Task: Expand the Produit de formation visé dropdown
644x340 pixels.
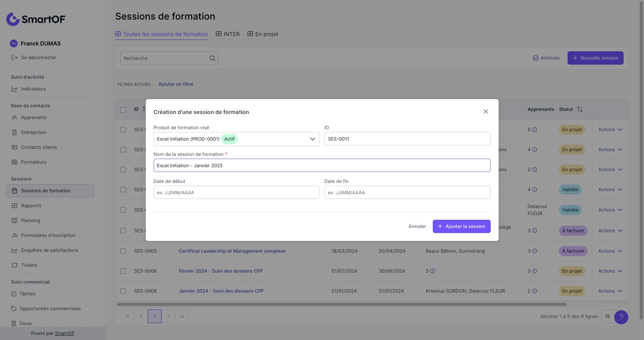Action: (312, 139)
